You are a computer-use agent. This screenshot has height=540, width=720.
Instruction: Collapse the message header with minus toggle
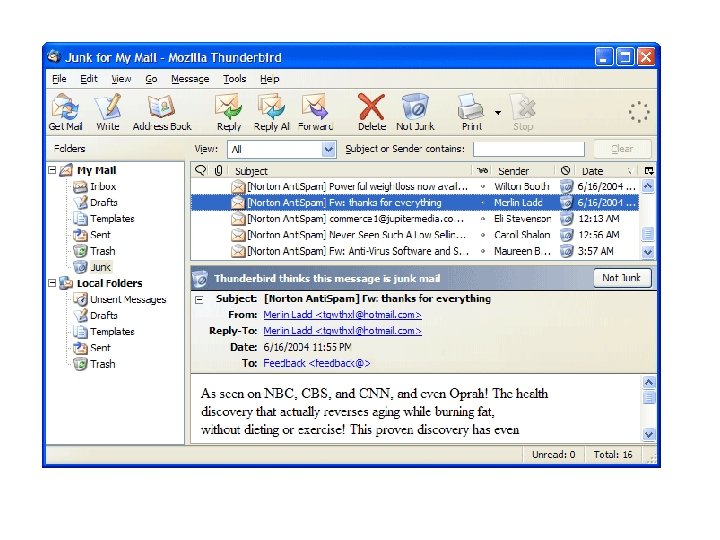pos(199,300)
